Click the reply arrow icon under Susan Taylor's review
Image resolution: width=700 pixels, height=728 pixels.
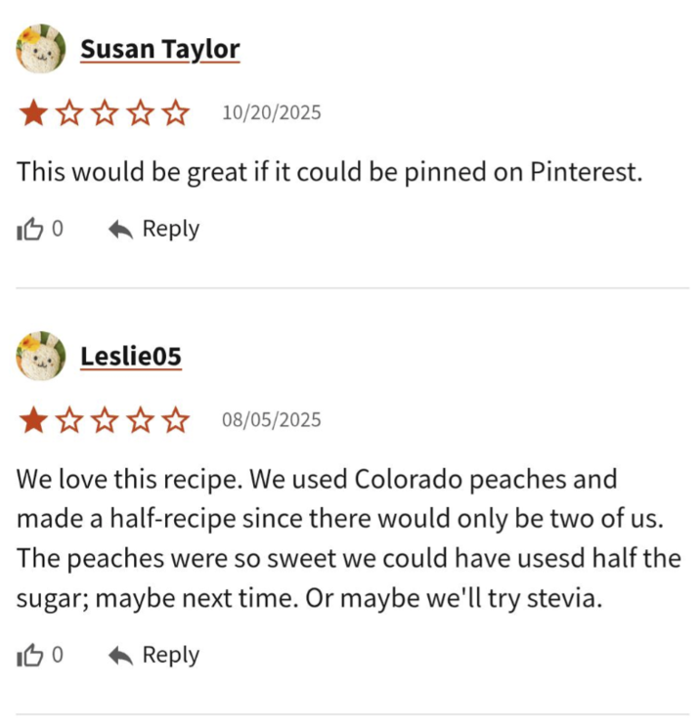click(120, 230)
